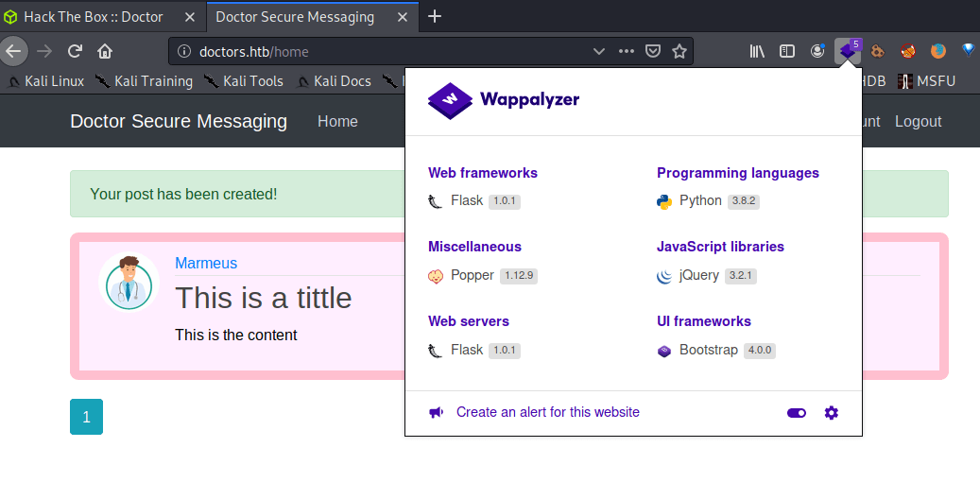Click the red crossed-out extension icon

tap(908, 51)
